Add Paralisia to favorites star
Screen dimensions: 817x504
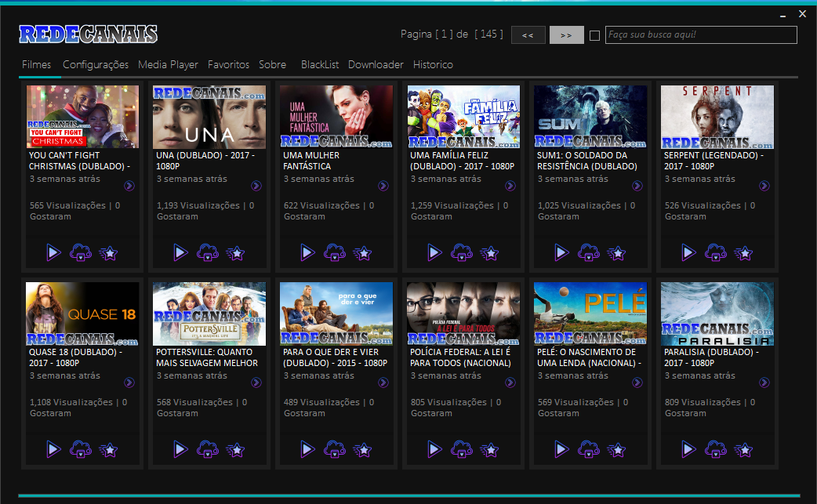click(x=744, y=450)
